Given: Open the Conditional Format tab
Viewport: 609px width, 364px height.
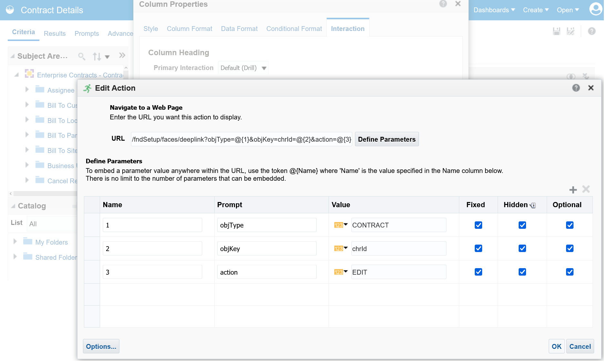Looking at the screenshot, I should pyautogui.click(x=294, y=29).
